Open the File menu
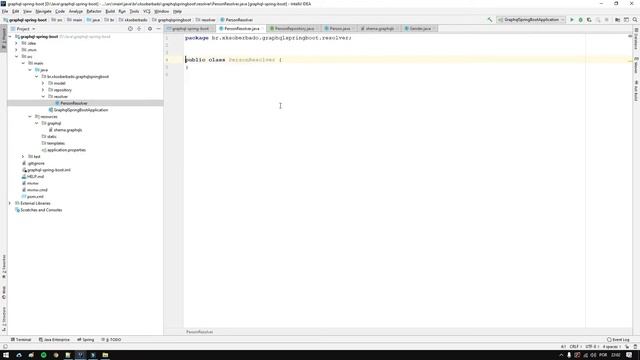 [5, 11]
